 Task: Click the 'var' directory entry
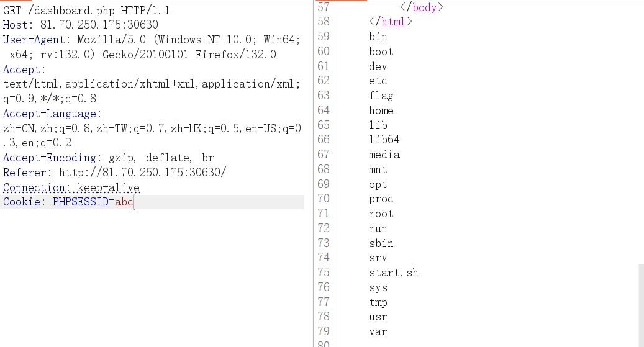click(378, 331)
